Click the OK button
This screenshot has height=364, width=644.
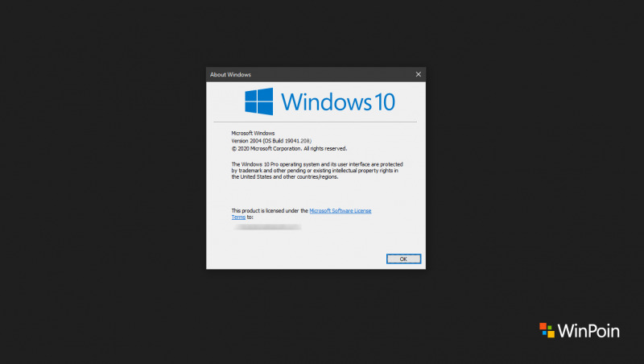(403, 259)
